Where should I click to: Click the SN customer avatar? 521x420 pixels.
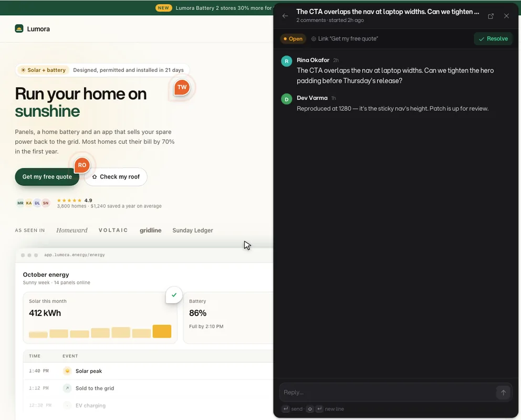tap(46, 203)
